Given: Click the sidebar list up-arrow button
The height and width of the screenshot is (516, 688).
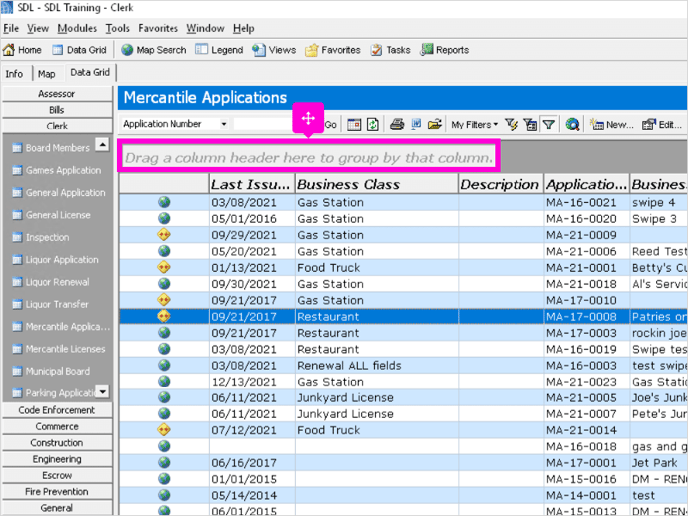Looking at the screenshot, I should [102, 144].
